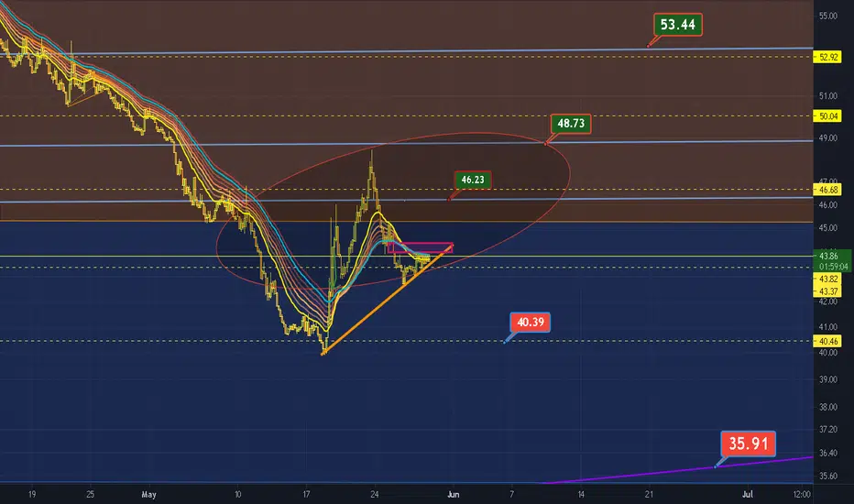This screenshot has width=854, height=504.
Task: Click the 12:00 label on time axis
Action: 802,495
